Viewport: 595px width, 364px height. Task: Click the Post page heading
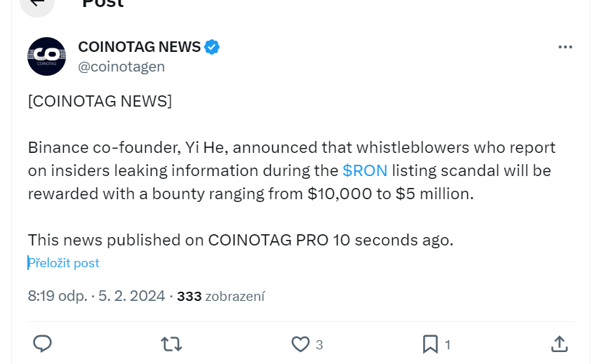[102, 4]
